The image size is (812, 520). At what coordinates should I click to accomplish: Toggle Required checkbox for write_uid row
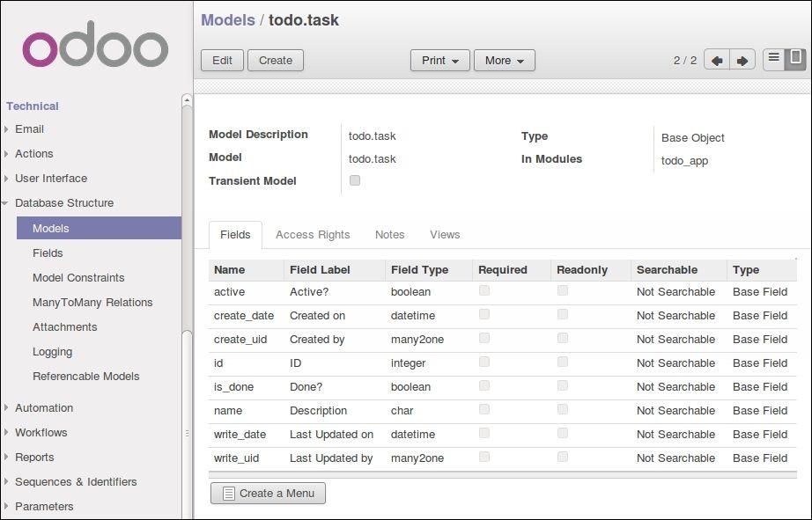pyautogui.click(x=484, y=458)
